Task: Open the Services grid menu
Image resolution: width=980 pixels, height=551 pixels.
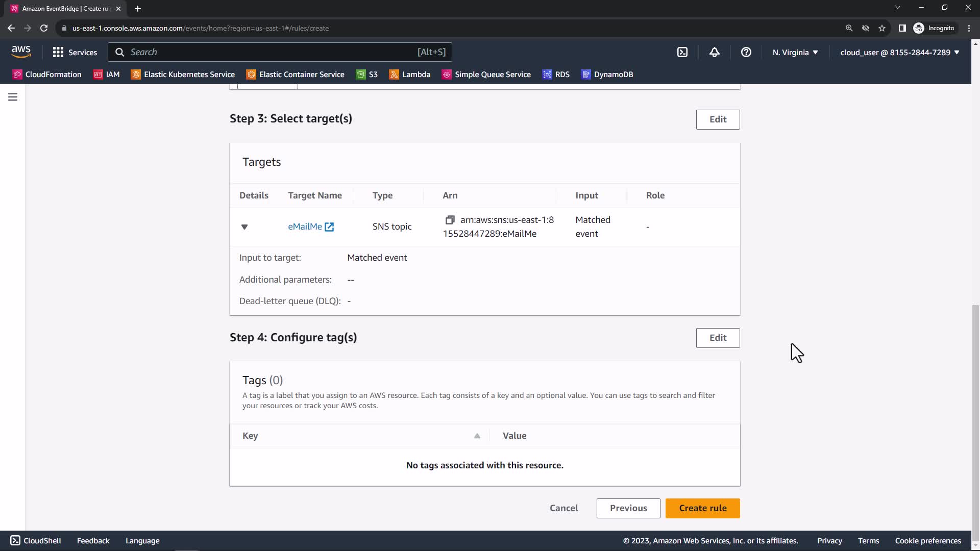Action: click(x=75, y=53)
